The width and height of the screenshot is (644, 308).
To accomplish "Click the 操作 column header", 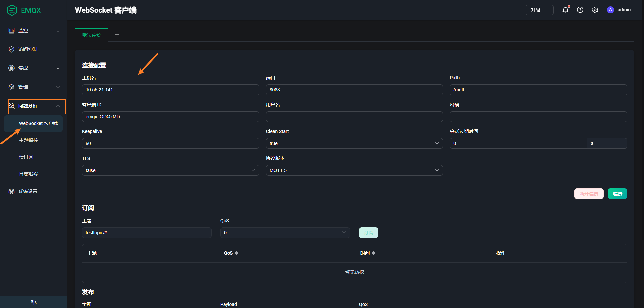I will (501, 253).
